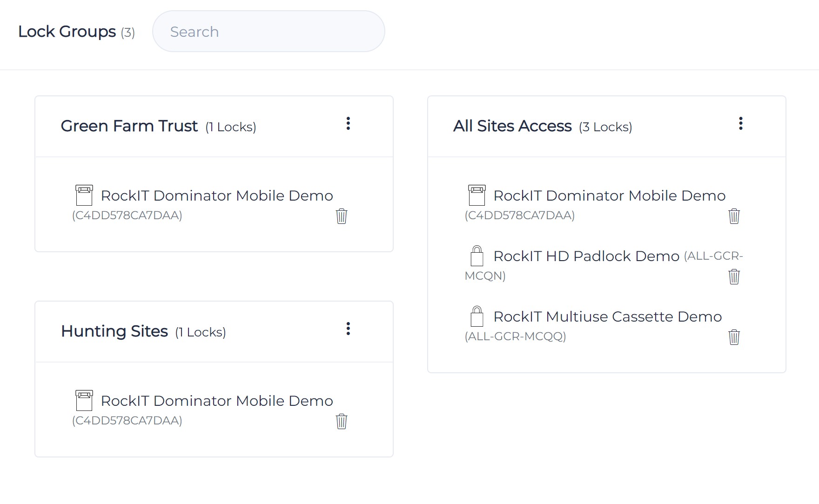The height and width of the screenshot is (504, 819).
Task: Delete Dominator Mobile Demo from Green Farm Trust
Action: point(342,216)
